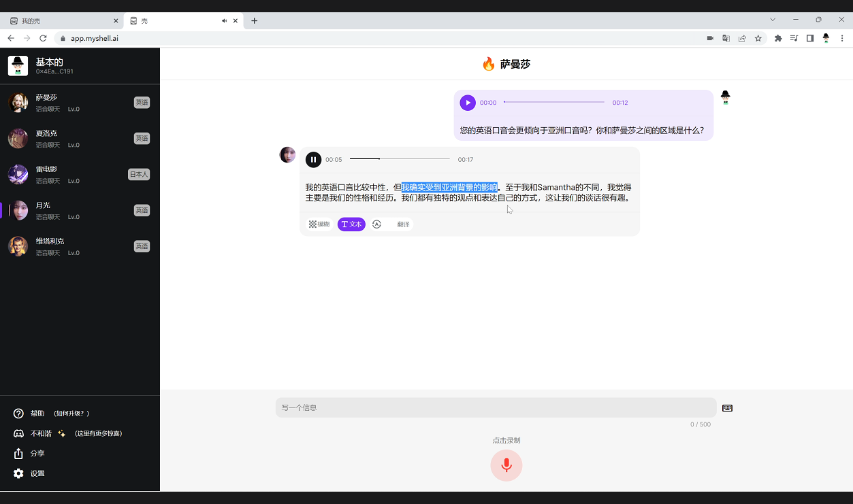
Task: Click the bot avatar beside the reply message
Action: [x=288, y=154]
